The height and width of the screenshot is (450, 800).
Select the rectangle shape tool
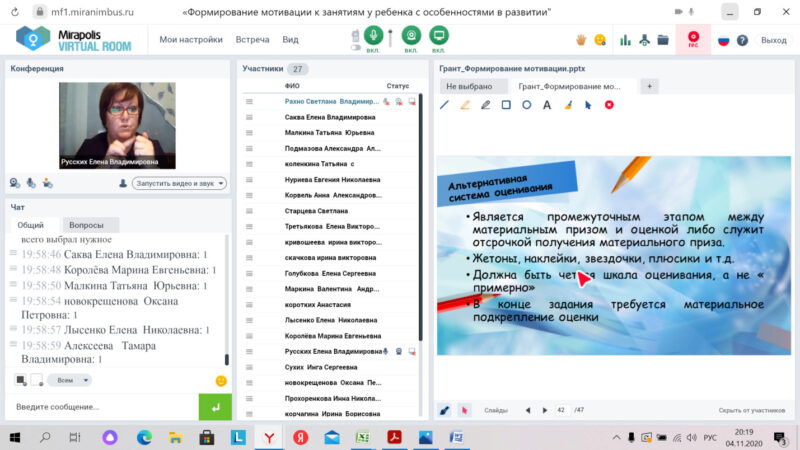point(506,105)
